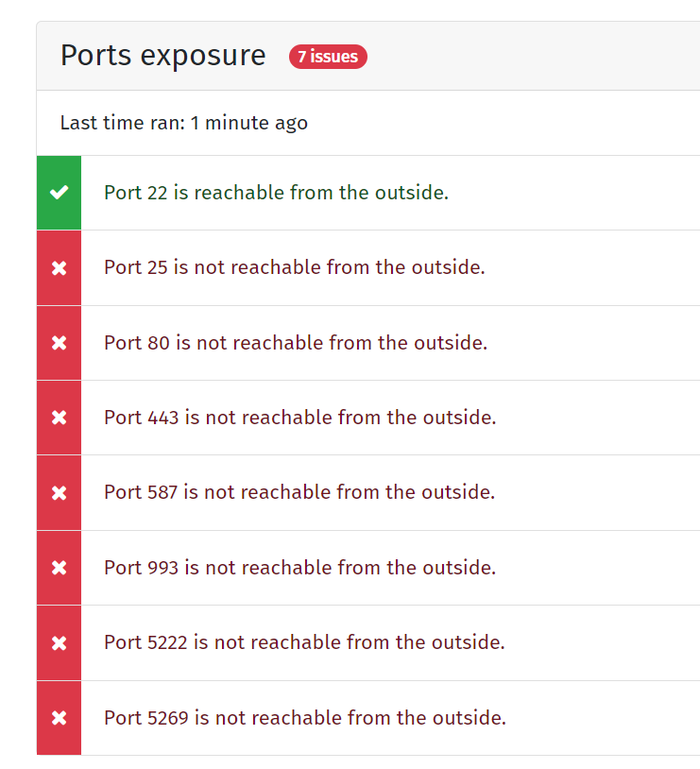This screenshot has width=700, height=769.
Task: Open the Port 25 not reachable entry
Action: pos(368,267)
